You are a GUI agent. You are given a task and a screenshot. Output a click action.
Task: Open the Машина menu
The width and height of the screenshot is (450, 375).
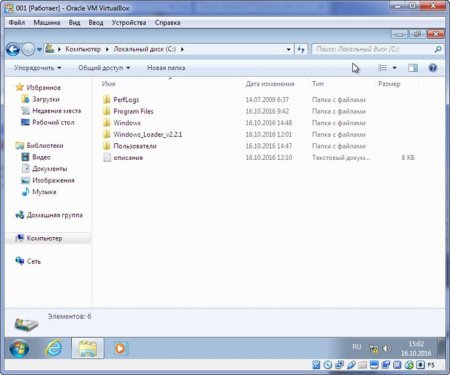point(47,23)
